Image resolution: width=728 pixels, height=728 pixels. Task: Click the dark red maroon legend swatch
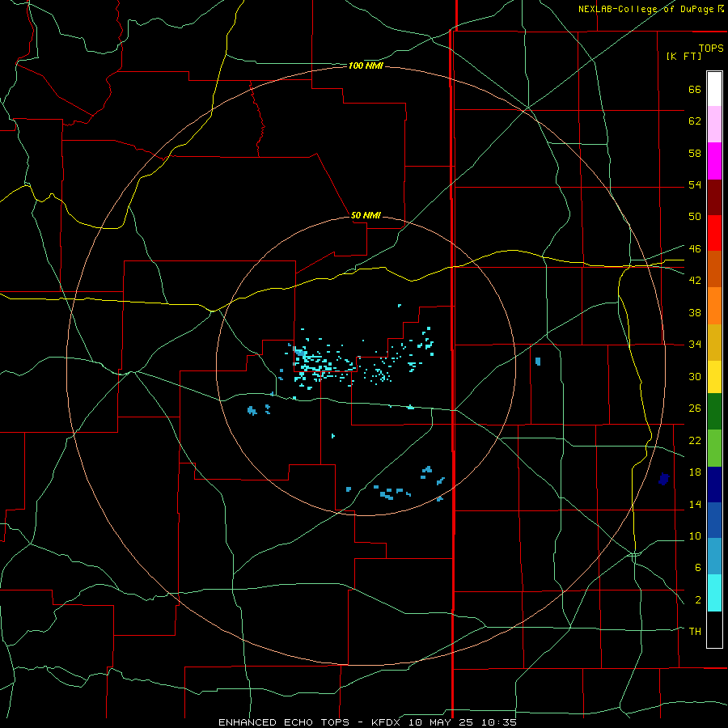[714, 197]
